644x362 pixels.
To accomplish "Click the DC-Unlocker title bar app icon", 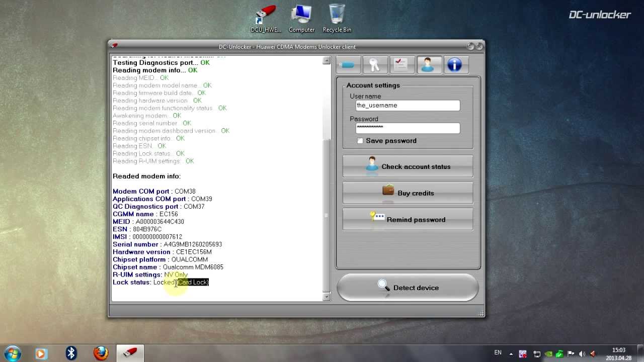I will (x=115, y=46).
